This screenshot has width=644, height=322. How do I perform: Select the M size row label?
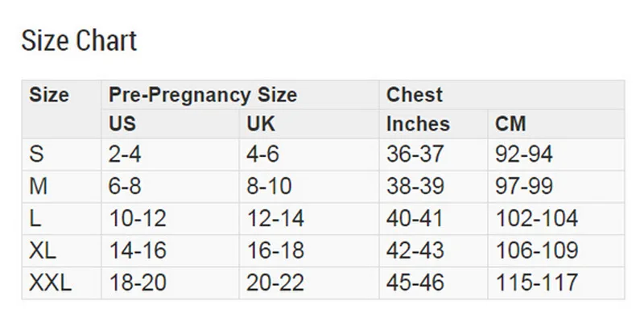[39, 187]
